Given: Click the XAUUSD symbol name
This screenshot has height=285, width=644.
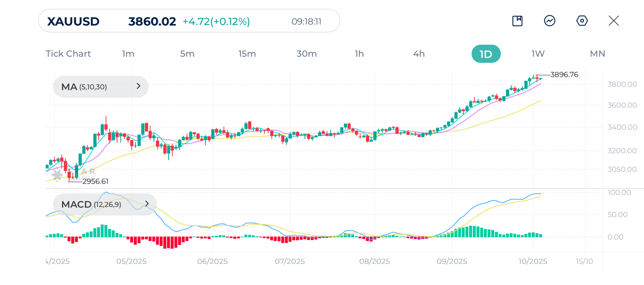Looking at the screenshot, I should [x=73, y=21].
